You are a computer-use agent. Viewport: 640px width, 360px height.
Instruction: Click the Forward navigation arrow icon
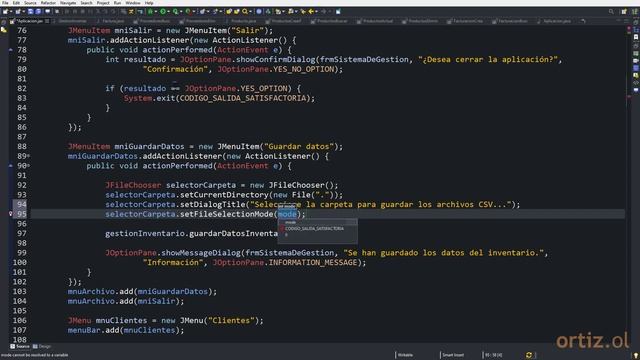click(323, 11)
